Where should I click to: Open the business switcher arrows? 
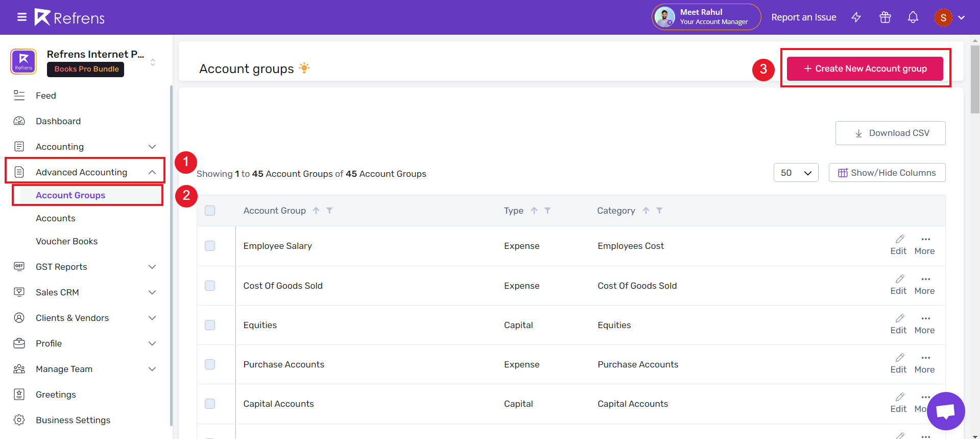click(153, 62)
